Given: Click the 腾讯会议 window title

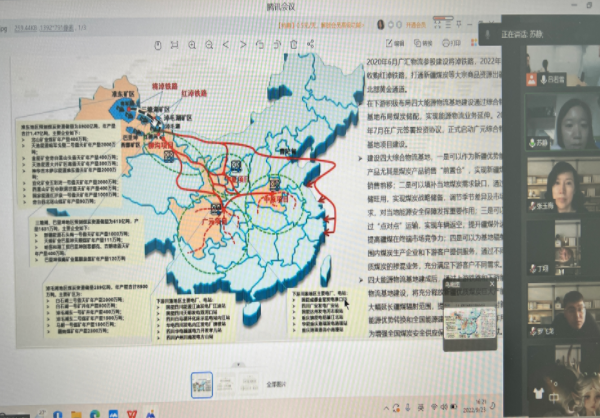Looking at the screenshot, I should (281, 7).
